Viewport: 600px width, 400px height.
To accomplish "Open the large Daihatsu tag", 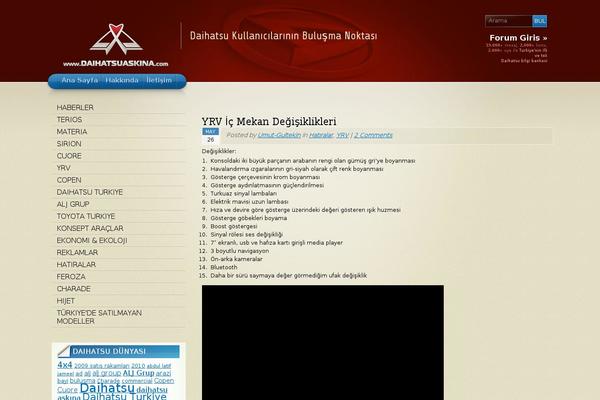I will pos(107,388).
